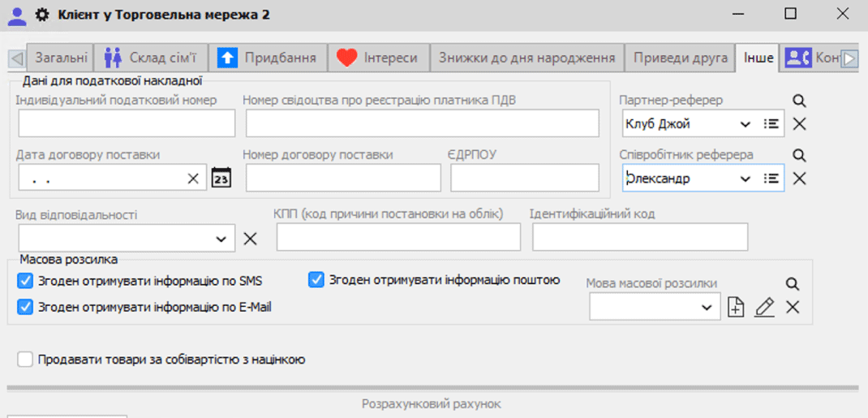Clear the Партнер-реферер field

click(x=799, y=124)
